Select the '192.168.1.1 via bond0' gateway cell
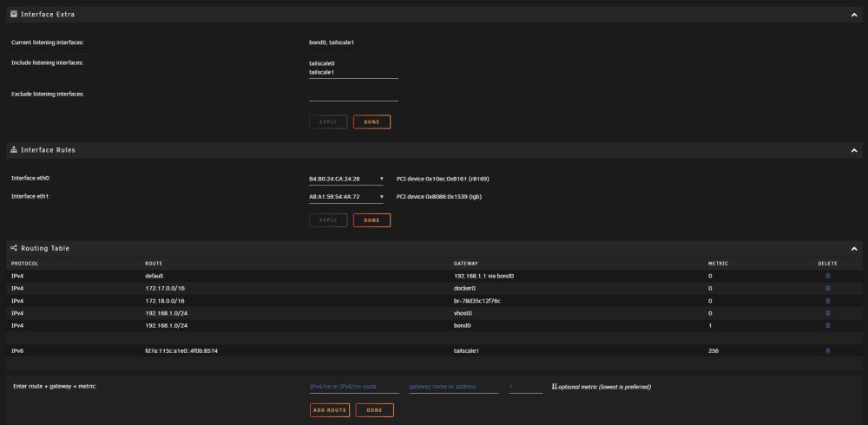Image resolution: width=868 pixels, height=425 pixels. click(x=483, y=276)
